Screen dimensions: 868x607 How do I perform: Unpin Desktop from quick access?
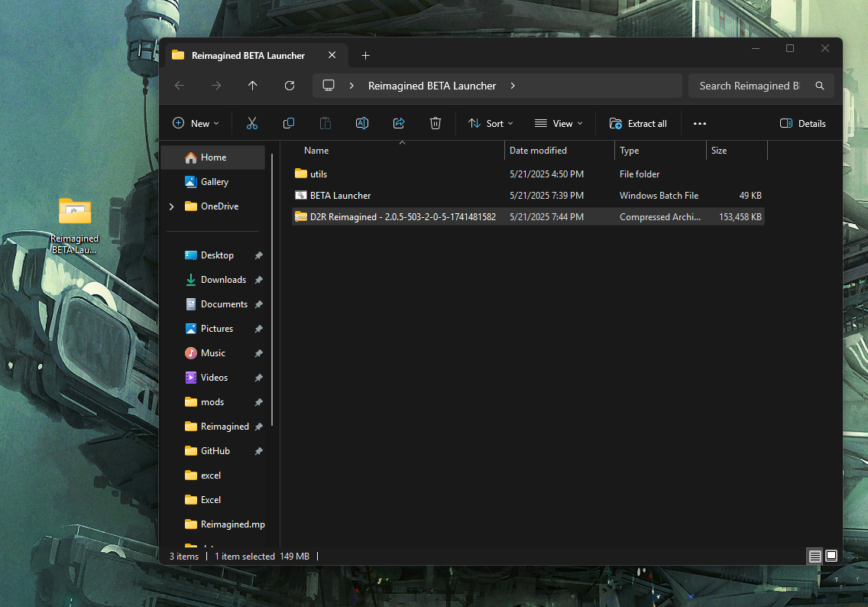pyautogui.click(x=258, y=255)
